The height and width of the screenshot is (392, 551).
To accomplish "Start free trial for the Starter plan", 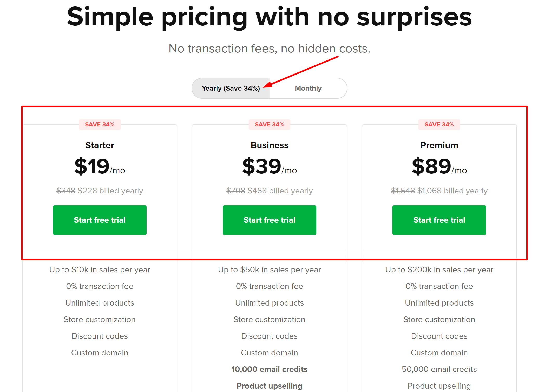I will tap(100, 220).
